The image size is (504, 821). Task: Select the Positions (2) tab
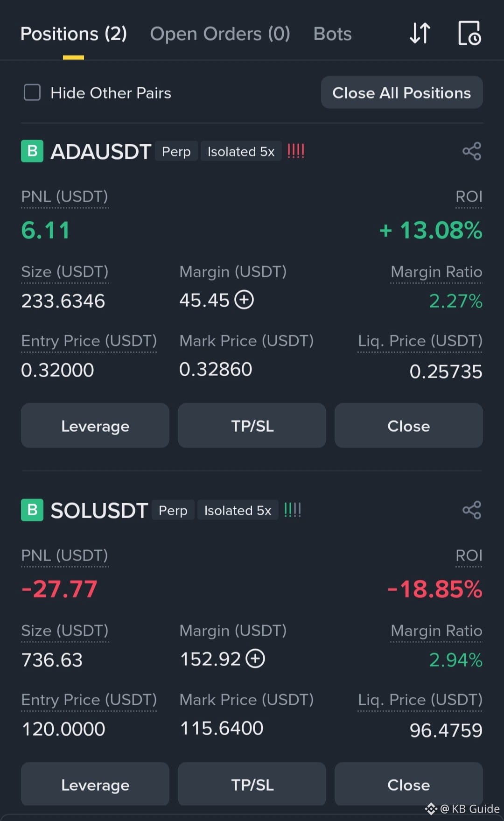74,34
